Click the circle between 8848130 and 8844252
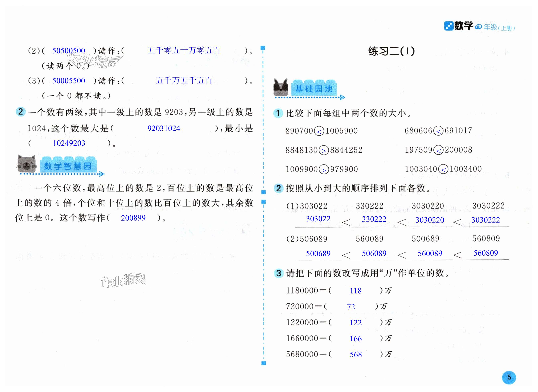The image size is (538, 392). click(x=324, y=150)
